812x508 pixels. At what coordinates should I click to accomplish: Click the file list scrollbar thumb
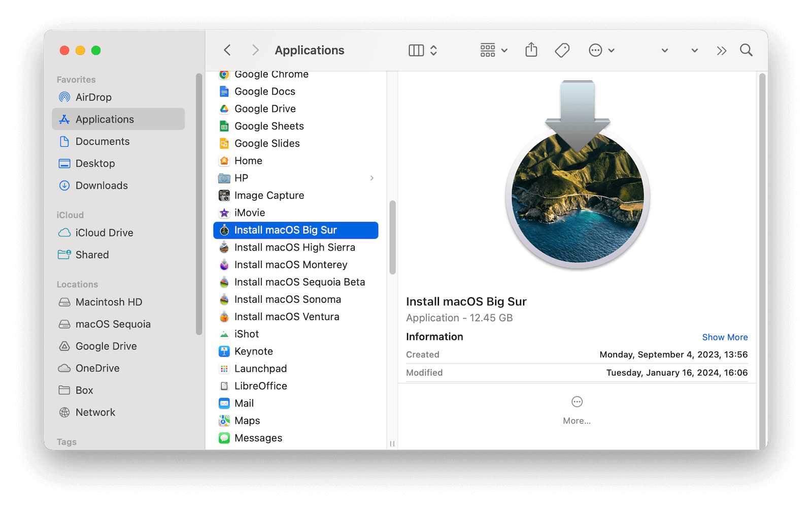click(x=392, y=237)
